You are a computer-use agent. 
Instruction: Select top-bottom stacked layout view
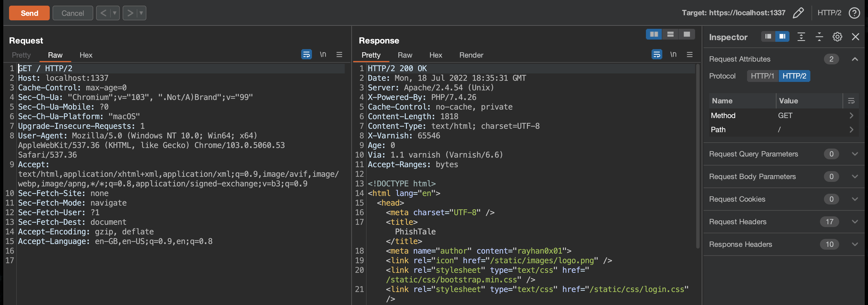point(670,34)
